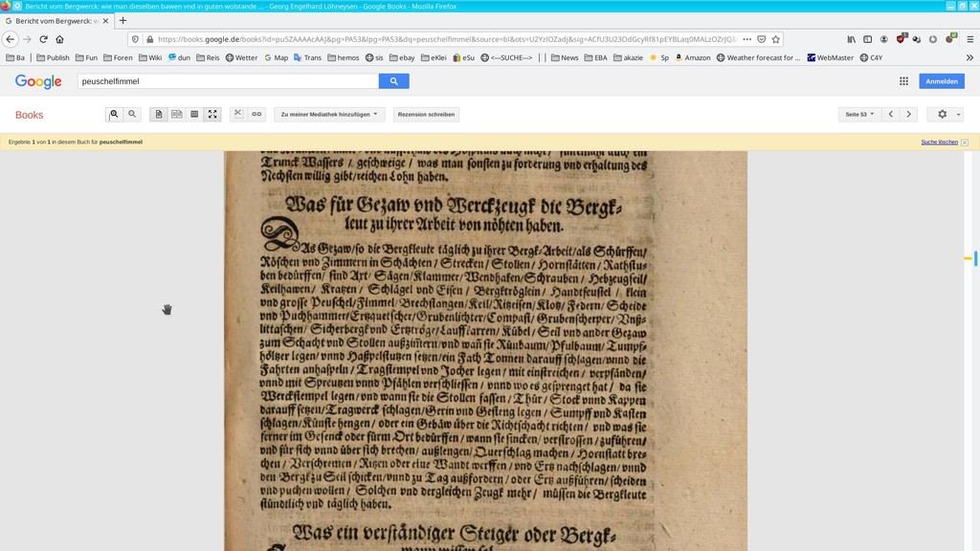Focus the 'peuschelfimmel' search field
The height and width of the screenshot is (551, 980).
(x=228, y=81)
